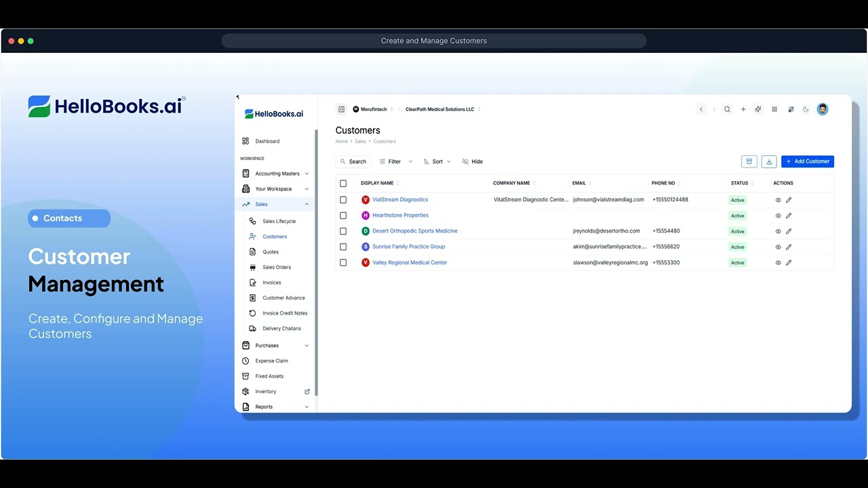View Desert Orthopedic Sports Medicine eye icon
The image size is (868, 488).
coord(778,231)
